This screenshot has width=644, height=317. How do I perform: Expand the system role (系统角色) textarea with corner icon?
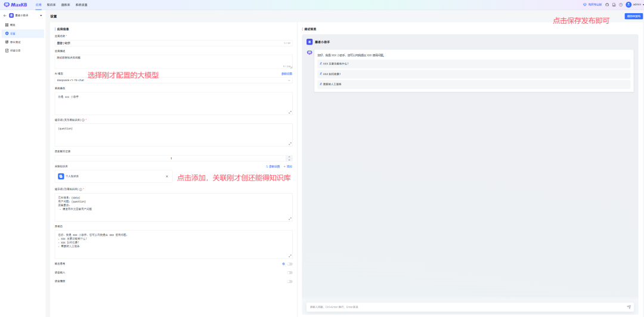pos(290,112)
